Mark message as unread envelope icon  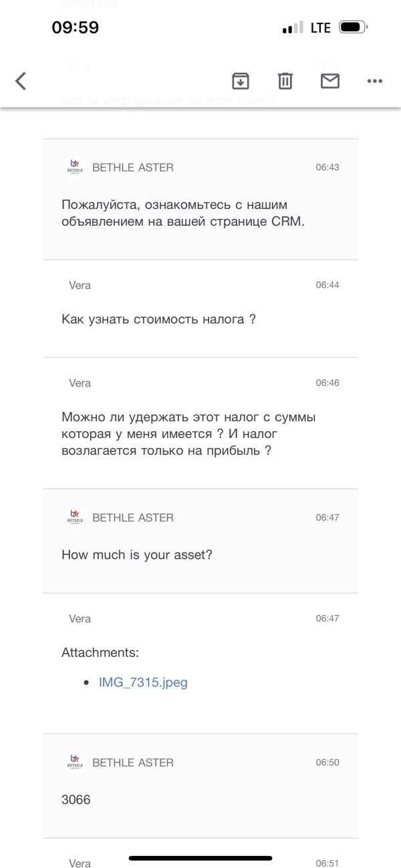point(330,81)
